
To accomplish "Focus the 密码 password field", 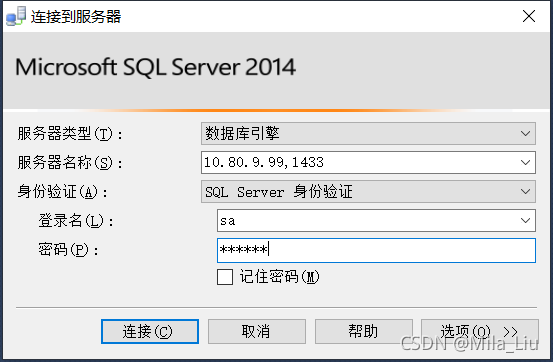I will pyautogui.click(x=376, y=250).
